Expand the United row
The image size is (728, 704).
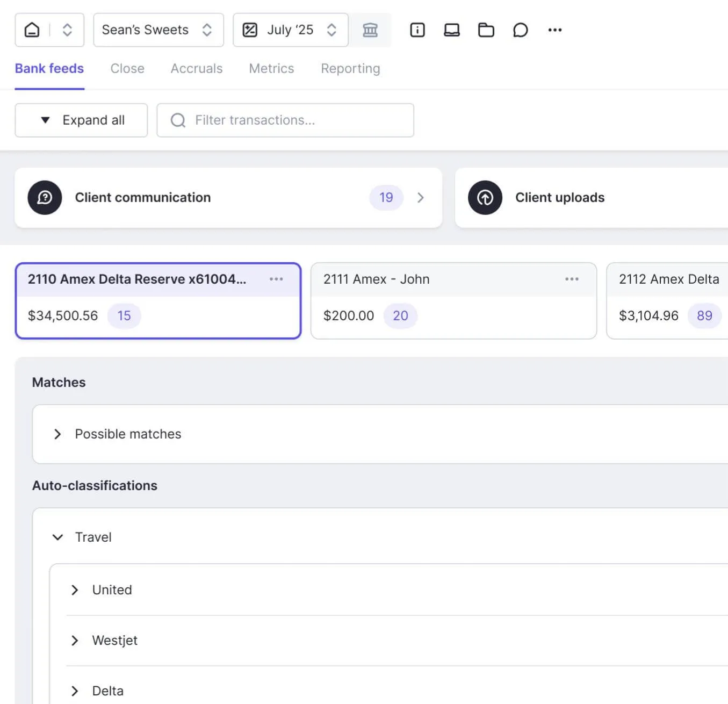click(75, 590)
